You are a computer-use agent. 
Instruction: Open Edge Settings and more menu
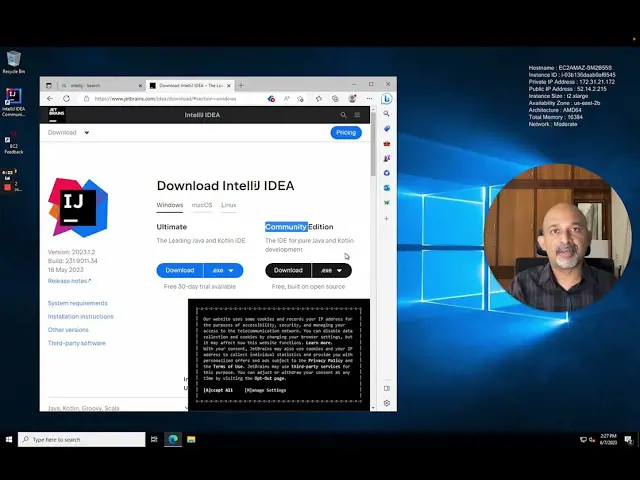pos(369,99)
